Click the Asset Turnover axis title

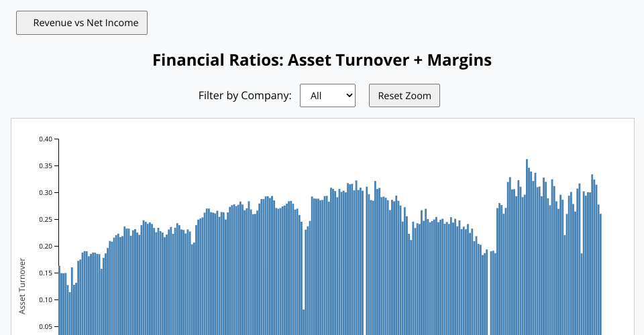click(x=22, y=285)
